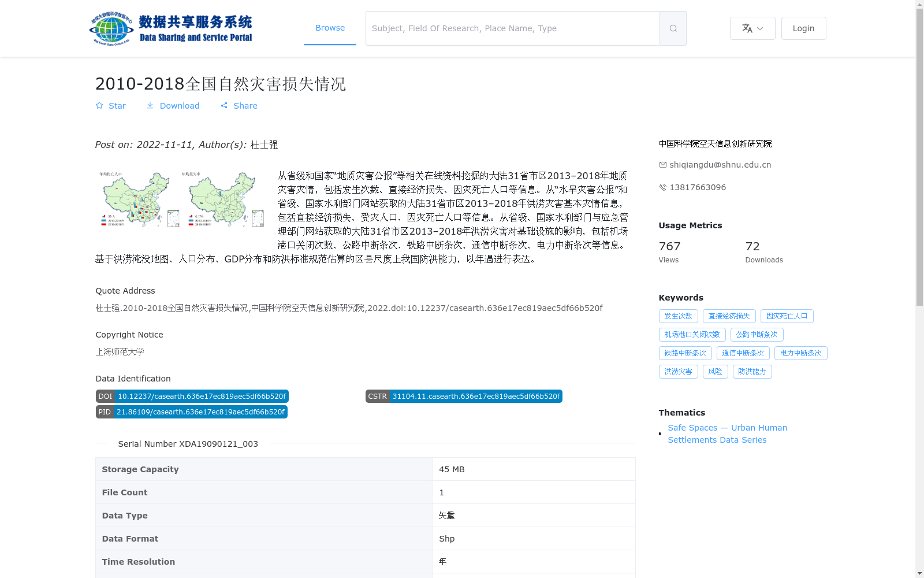924x578 pixels.
Task: Click the dataset title heading
Action: point(221,84)
